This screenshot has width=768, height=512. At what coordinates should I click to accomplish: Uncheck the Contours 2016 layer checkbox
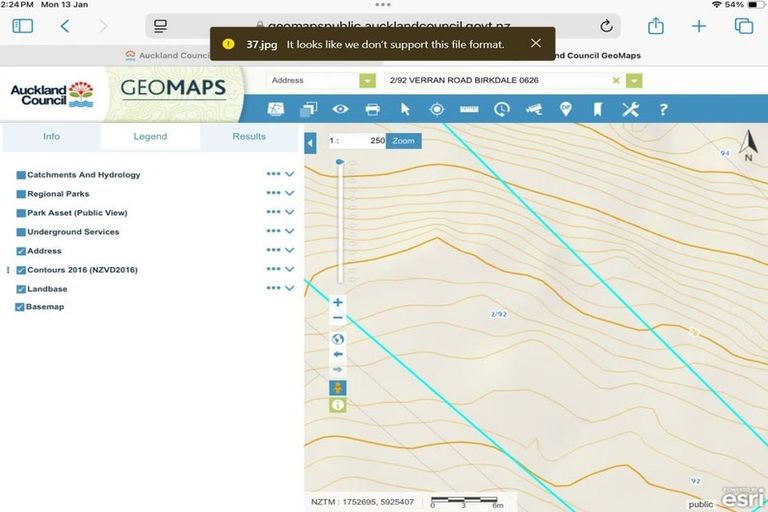(21, 270)
